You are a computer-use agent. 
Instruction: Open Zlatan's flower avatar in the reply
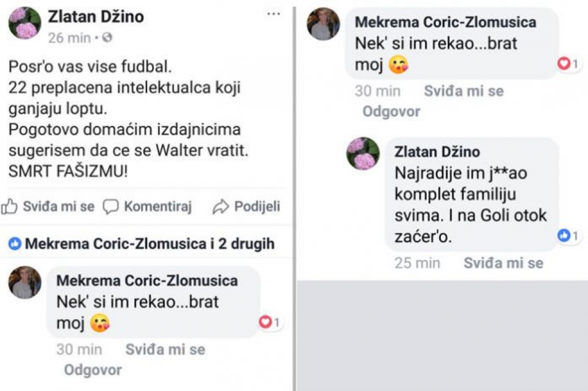[x=363, y=154]
